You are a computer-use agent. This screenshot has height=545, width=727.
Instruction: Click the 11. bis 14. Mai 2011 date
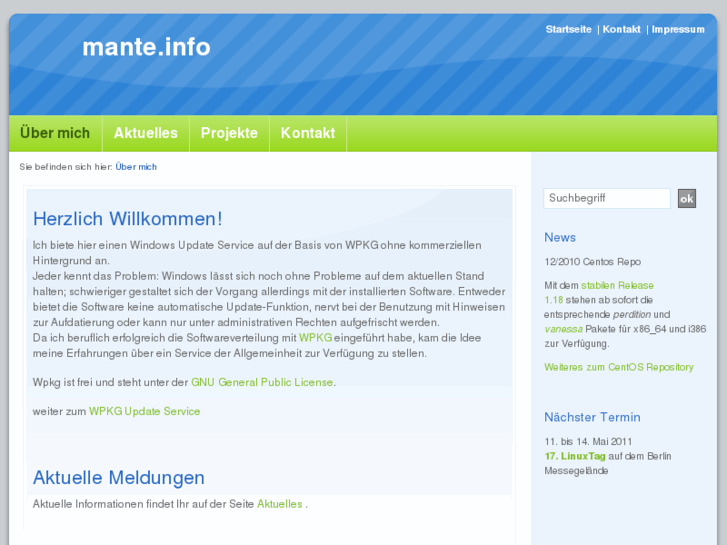[588, 442]
